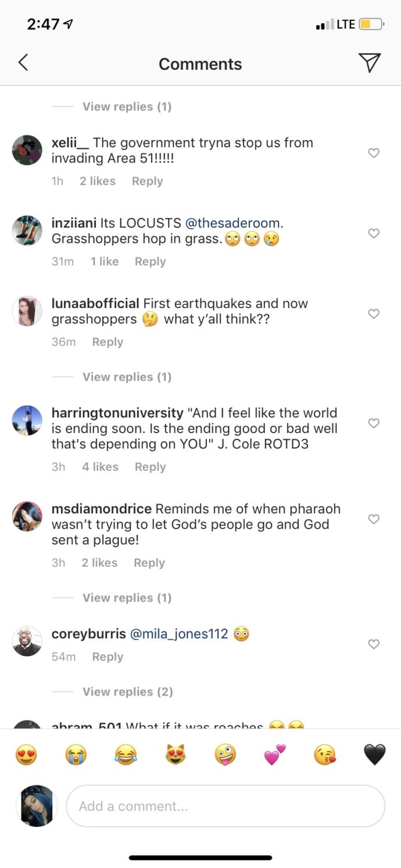Open xelii__'s profile picture
This screenshot has height=868, width=401.
click(x=27, y=150)
